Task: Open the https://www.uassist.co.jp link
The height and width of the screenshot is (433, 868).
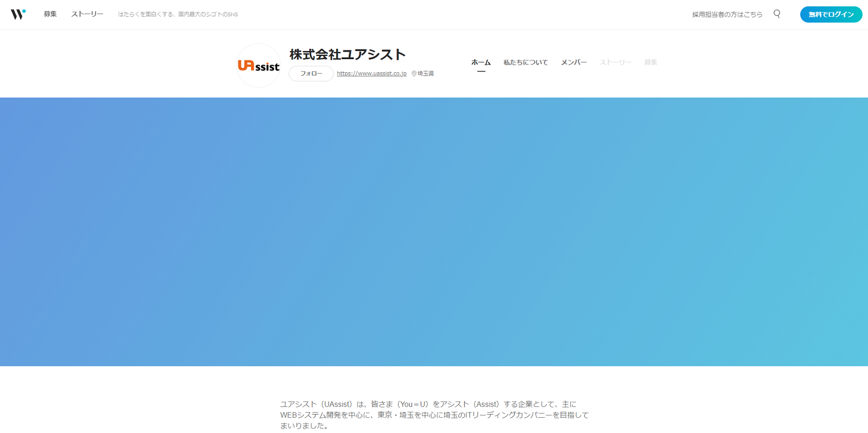Action: click(x=372, y=74)
